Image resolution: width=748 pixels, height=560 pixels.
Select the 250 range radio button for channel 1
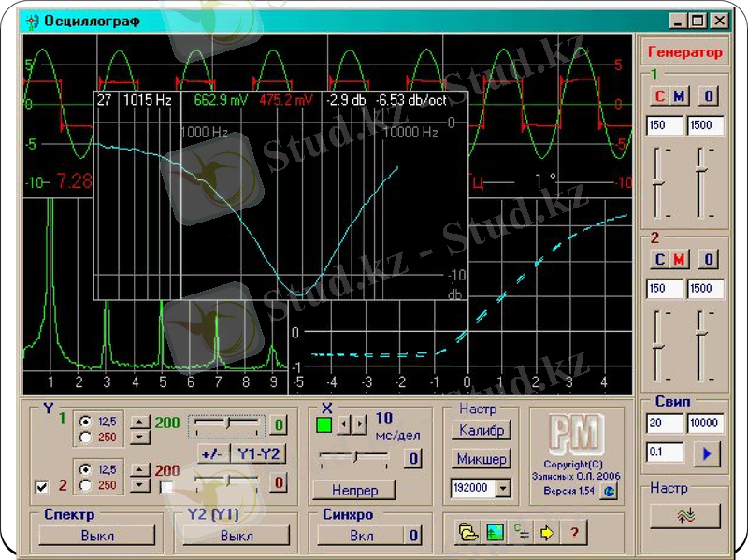[x=86, y=436]
